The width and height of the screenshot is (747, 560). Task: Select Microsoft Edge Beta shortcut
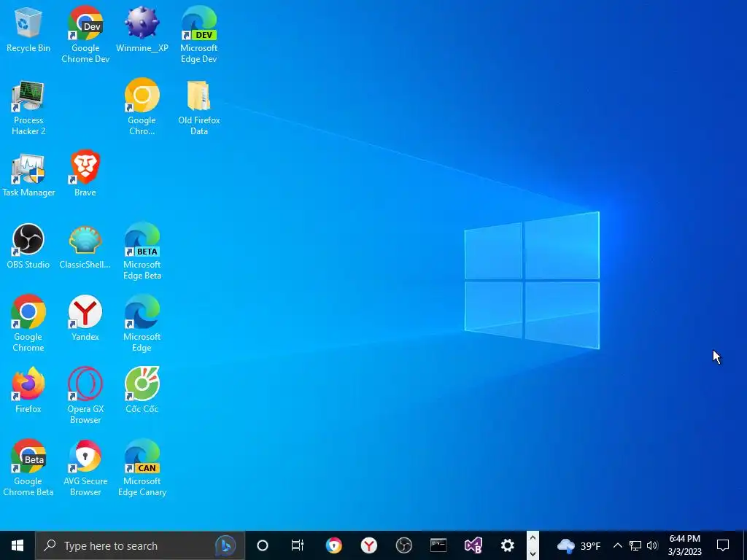tap(142, 252)
